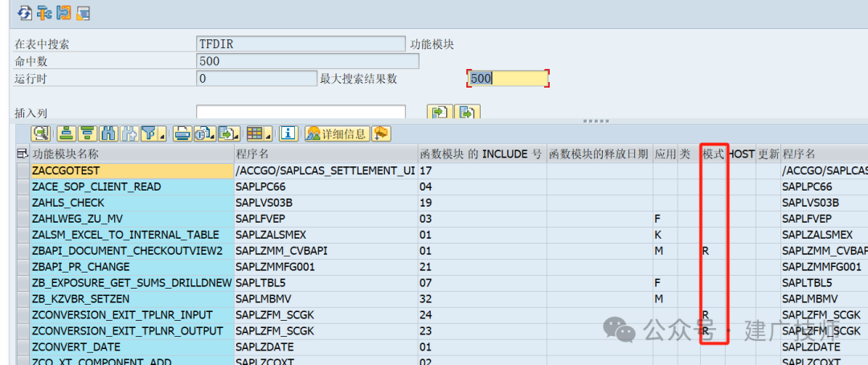Click the 详细信息 button
Screen dimensions: 868x365
(x=337, y=133)
